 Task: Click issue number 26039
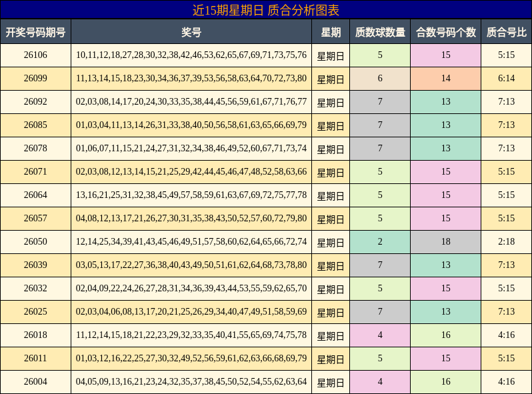35,265
